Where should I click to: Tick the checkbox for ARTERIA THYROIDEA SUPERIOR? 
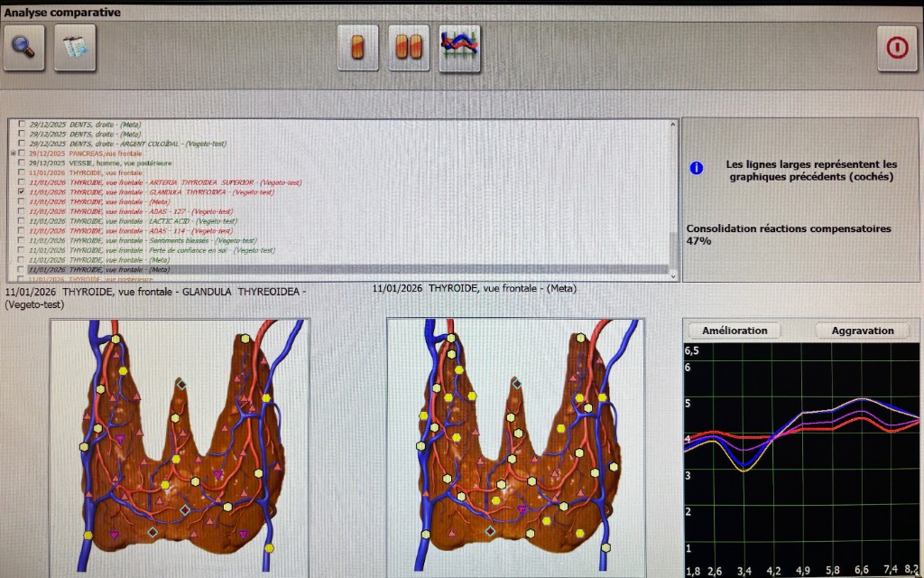click(22, 182)
